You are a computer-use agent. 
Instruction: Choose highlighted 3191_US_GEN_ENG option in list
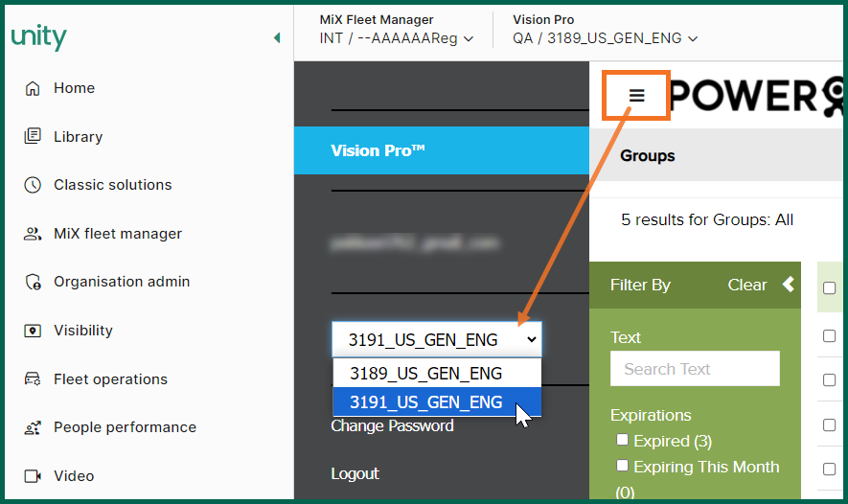click(437, 401)
